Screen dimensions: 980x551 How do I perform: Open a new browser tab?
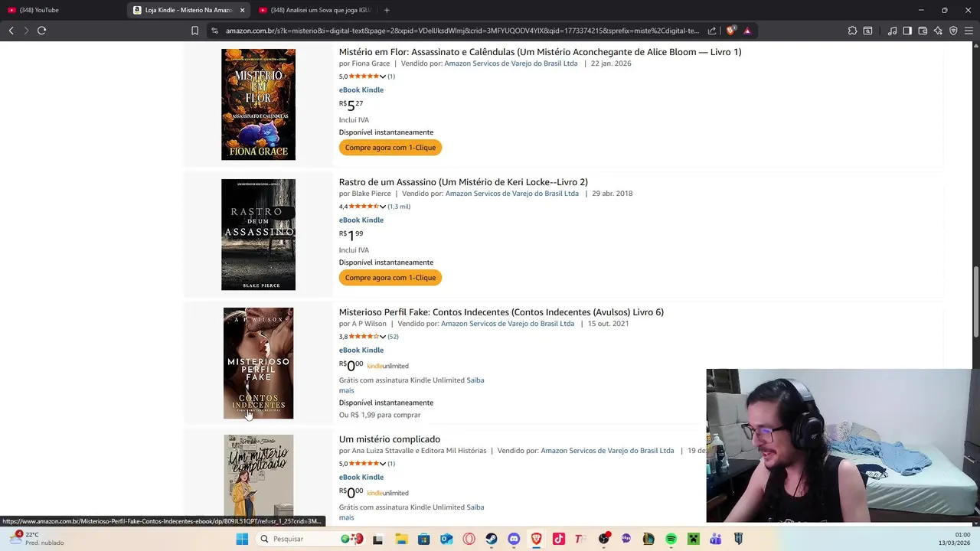coord(387,10)
